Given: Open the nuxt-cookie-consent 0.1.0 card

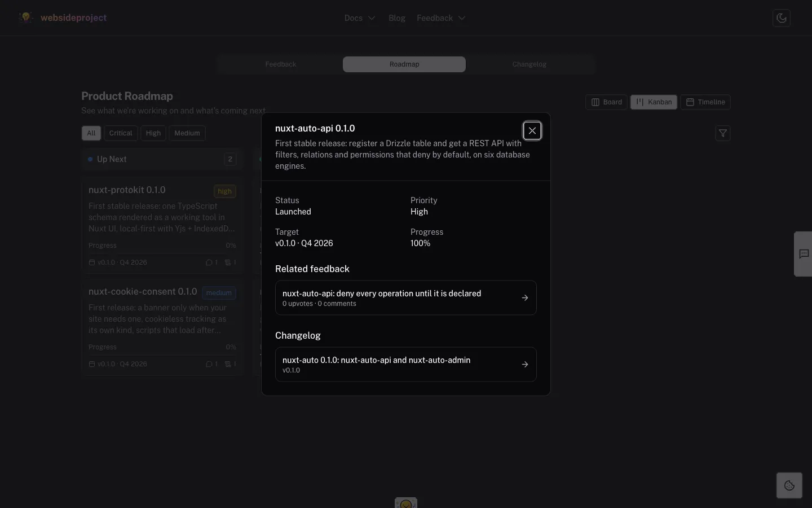Looking at the screenshot, I should (162, 328).
